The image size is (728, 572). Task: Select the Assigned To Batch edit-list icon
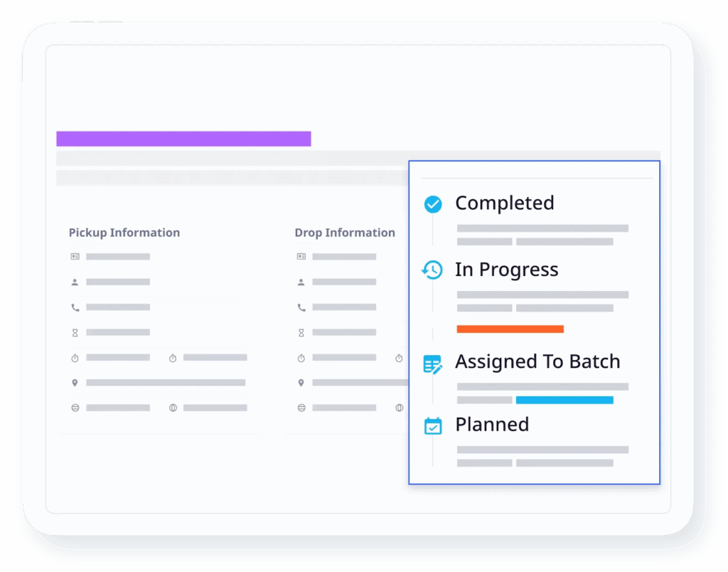coord(432,364)
